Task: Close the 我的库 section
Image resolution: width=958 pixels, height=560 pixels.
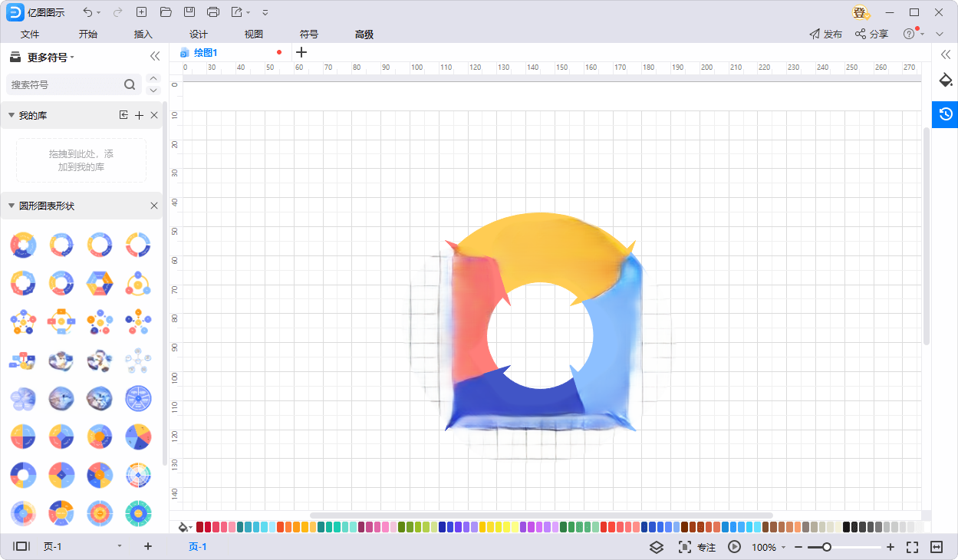Action: pos(154,115)
